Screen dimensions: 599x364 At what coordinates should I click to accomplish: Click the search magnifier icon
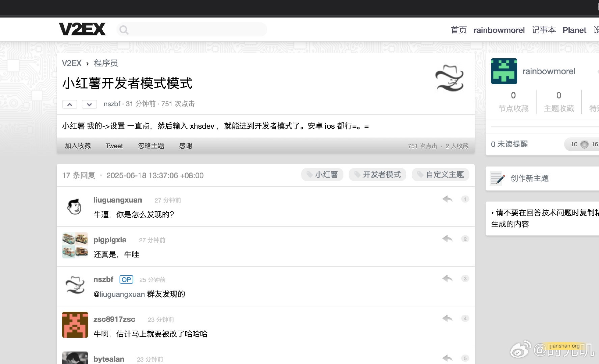pos(124,30)
